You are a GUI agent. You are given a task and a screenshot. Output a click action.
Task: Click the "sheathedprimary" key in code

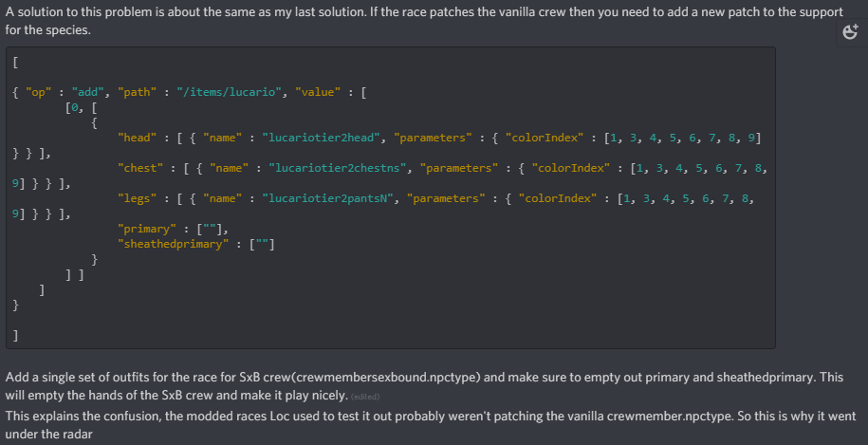[174, 244]
